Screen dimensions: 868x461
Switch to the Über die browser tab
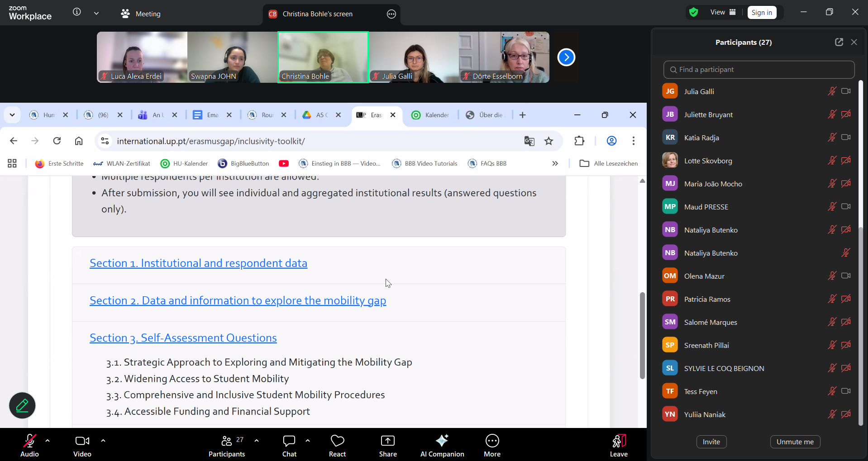pos(486,115)
